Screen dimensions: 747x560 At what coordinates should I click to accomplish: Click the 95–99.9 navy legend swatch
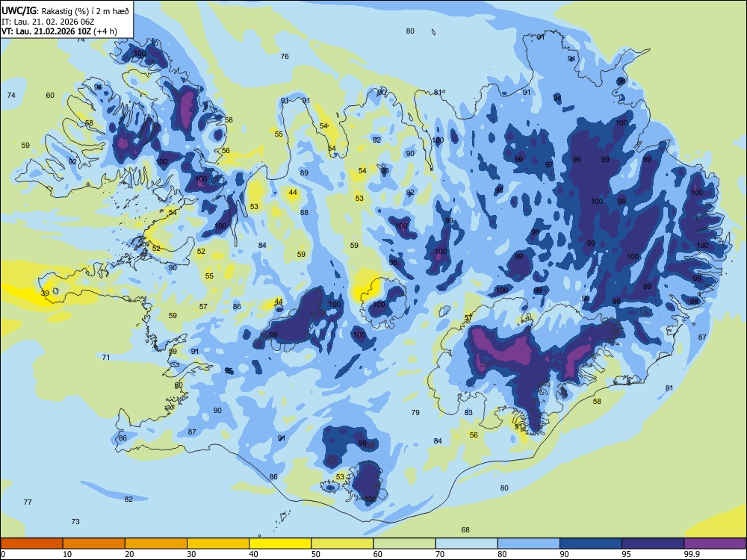[653, 544]
